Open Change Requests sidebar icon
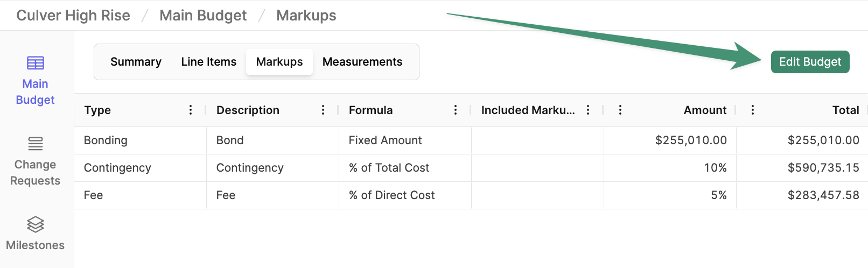This screenshot has height=268, width=868. 36,144
